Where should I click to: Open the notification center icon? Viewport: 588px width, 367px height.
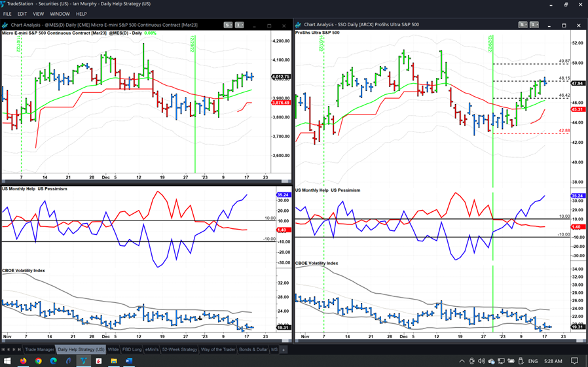coord(574,361)
